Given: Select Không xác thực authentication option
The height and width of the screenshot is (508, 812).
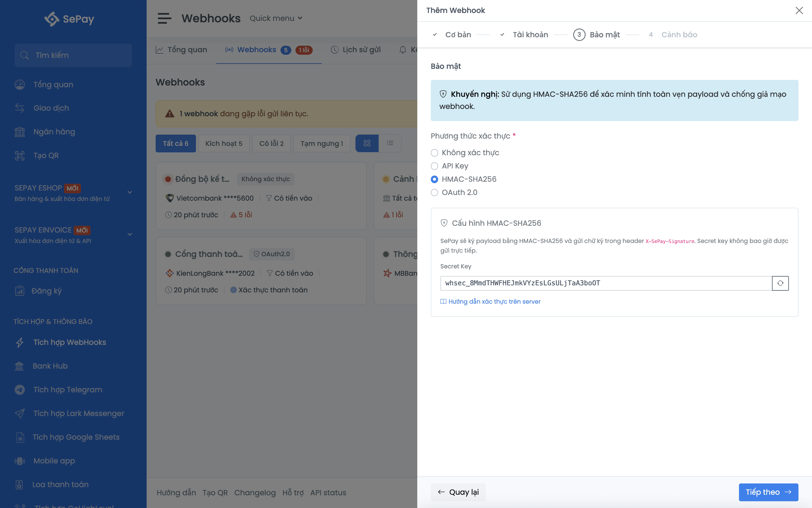Looking at the screenshot, I should pyautogui.click(x=434, y=153).
